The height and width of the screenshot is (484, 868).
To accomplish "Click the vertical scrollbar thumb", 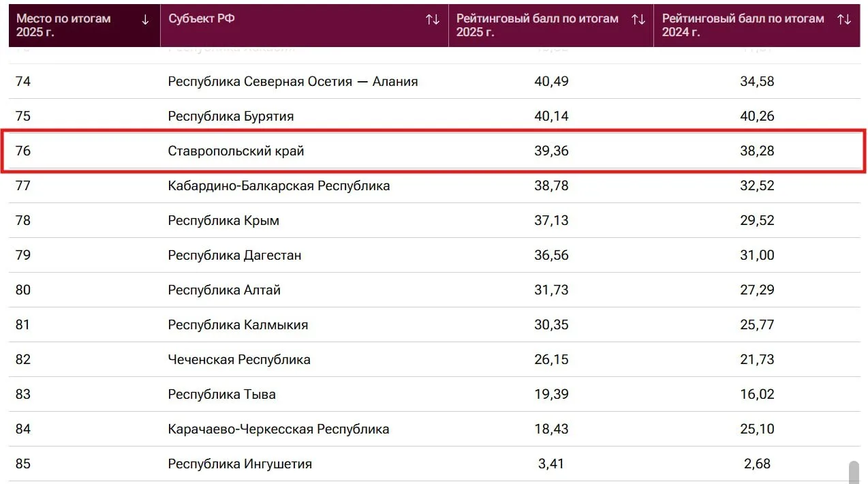I will click(854, 472).
